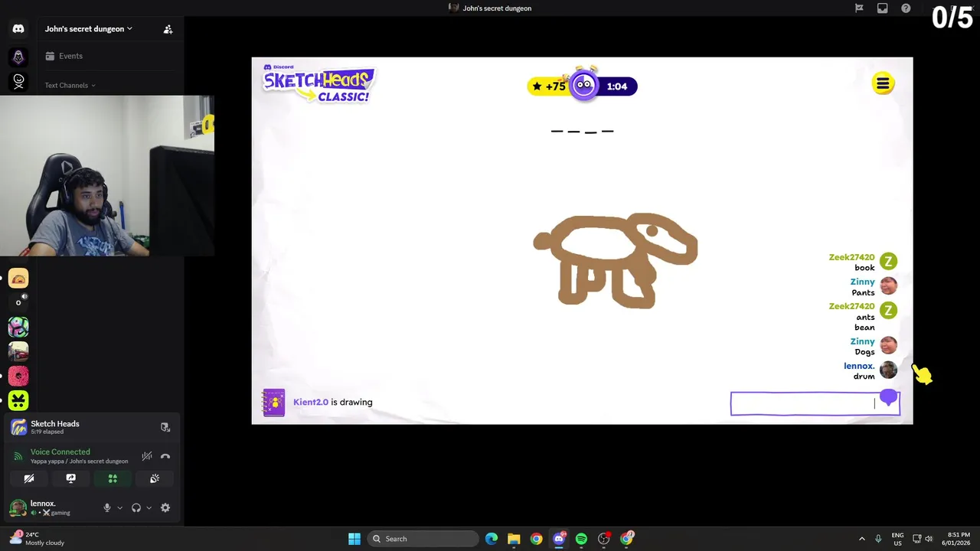Click Zeek27420 avatar beside 'book' guess

click(888, 262)
